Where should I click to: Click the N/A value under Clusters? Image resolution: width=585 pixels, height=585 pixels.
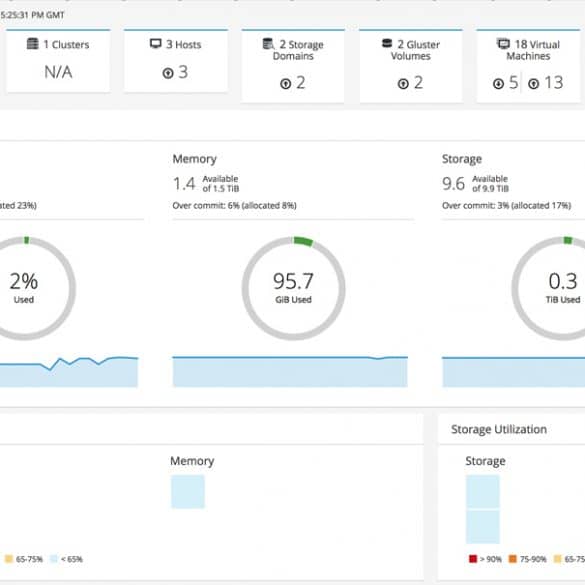58,72
